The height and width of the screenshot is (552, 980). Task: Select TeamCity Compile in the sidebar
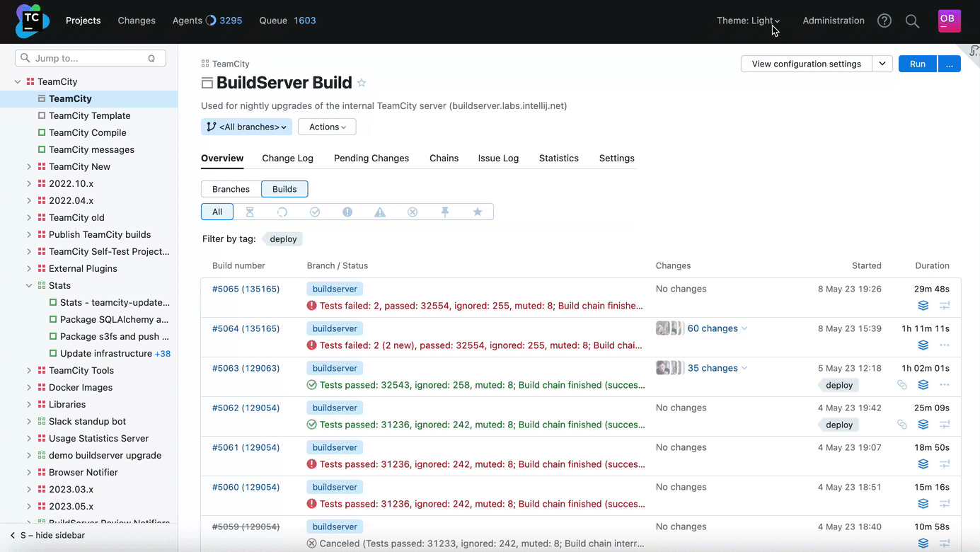88,132
